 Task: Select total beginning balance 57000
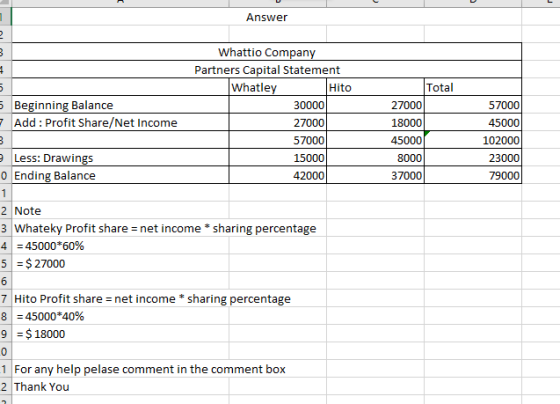(473, 105)
